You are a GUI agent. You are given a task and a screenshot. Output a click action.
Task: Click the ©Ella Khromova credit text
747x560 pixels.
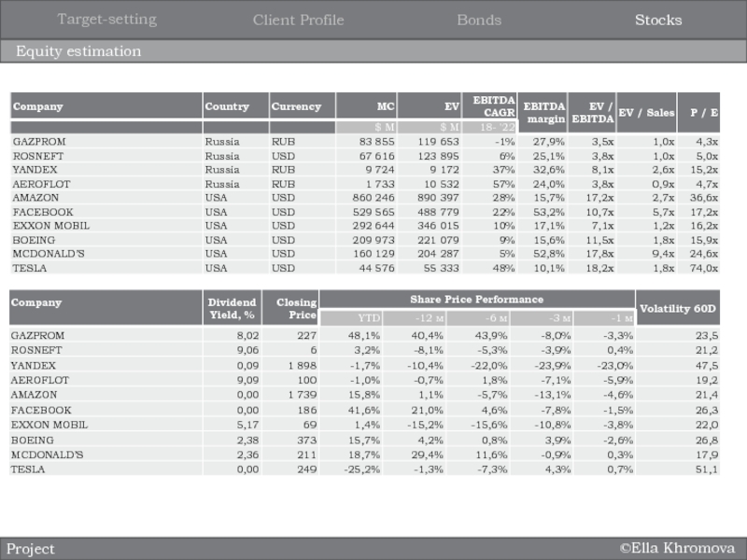tap(677, 549)
